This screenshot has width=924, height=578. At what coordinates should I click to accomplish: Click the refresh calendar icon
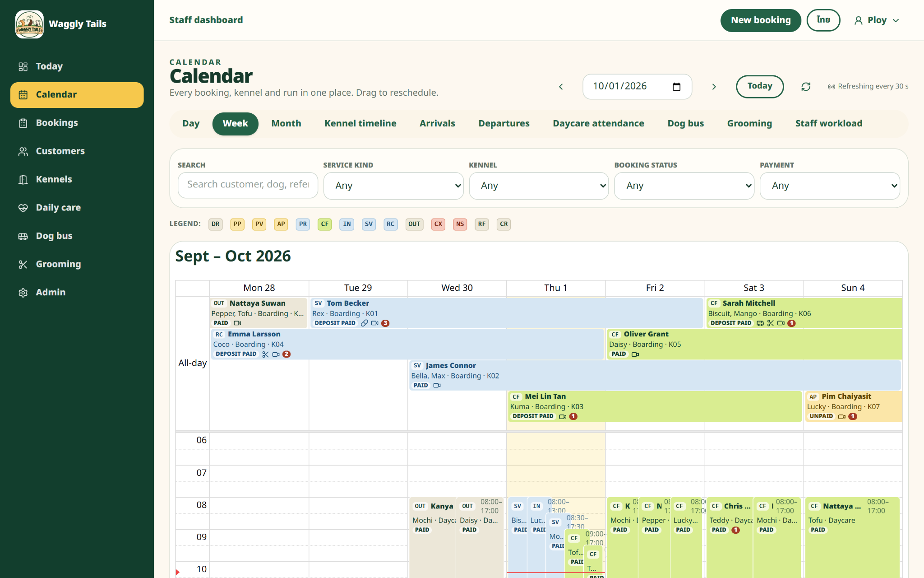coord(806,87)
